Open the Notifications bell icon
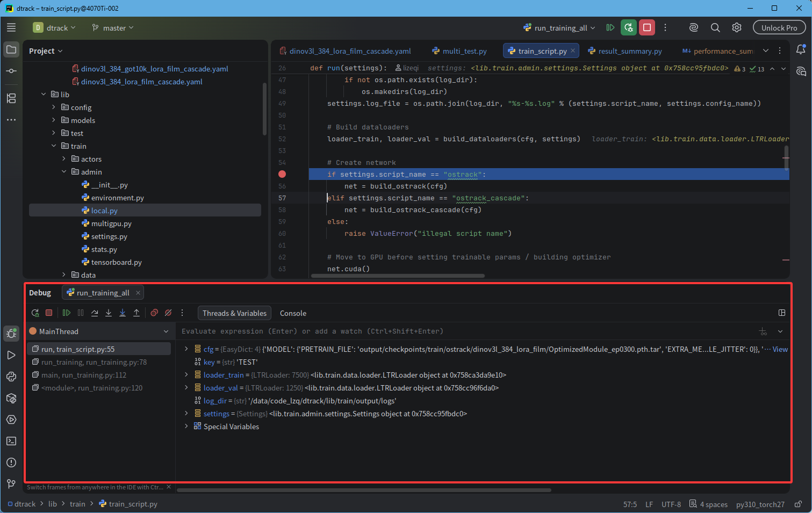Image resolution: width=812 pixels, height=513 pixels. pyautogui.click(x=801, y=49)
